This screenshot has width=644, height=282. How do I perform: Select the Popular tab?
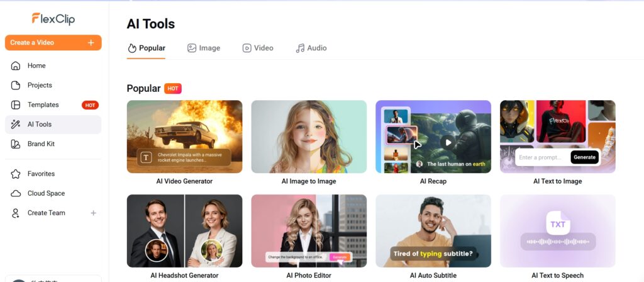(146, 48)
